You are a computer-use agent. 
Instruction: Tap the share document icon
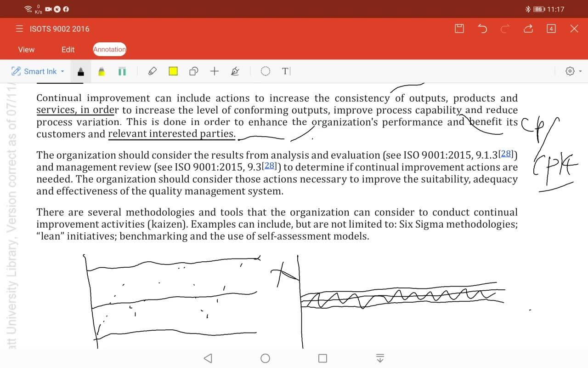click(528, 29)
